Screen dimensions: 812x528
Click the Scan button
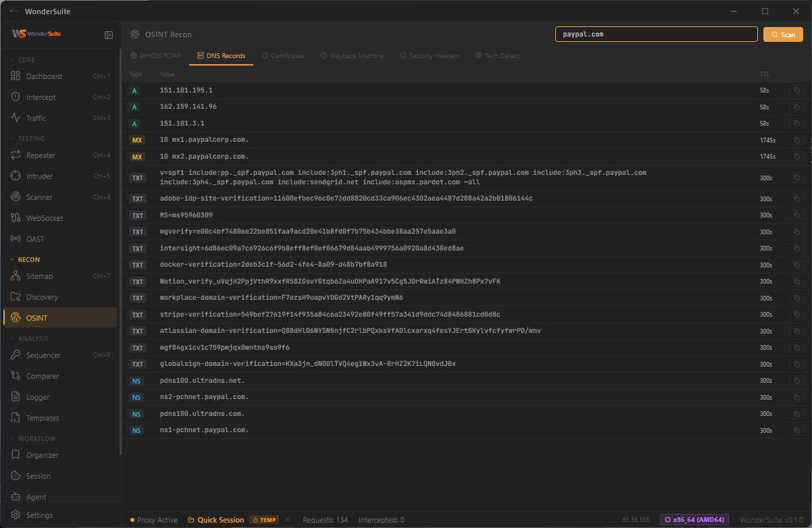coord(783,34)
